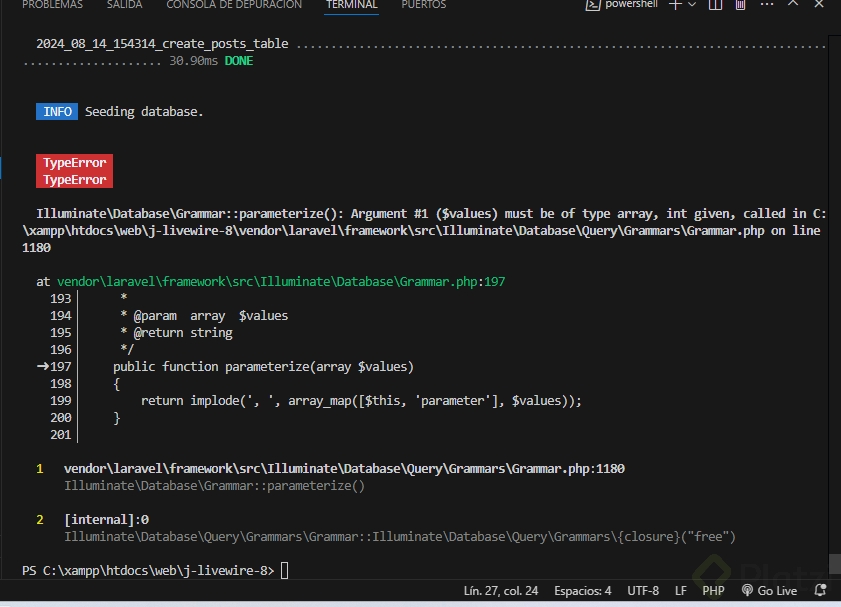Start Go Live server from status bar
841x607 pixels.
tap(770, 591)
